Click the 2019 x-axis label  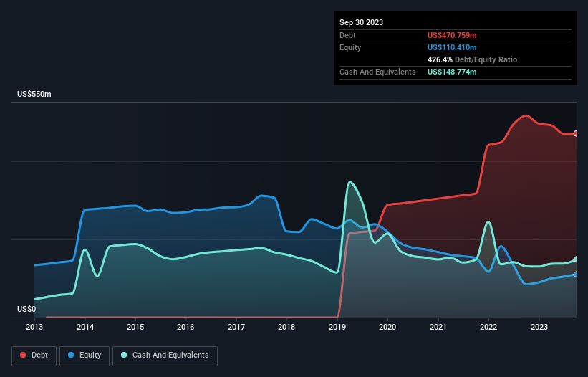(x=337, y=327)
